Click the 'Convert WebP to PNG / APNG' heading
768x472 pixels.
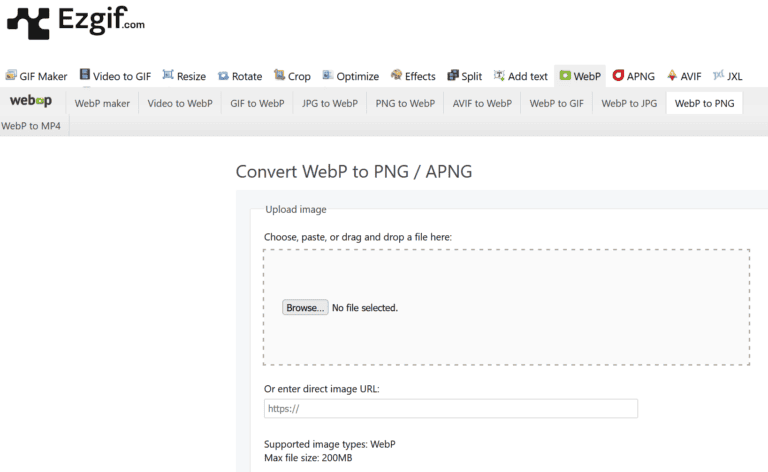point(354,171)
